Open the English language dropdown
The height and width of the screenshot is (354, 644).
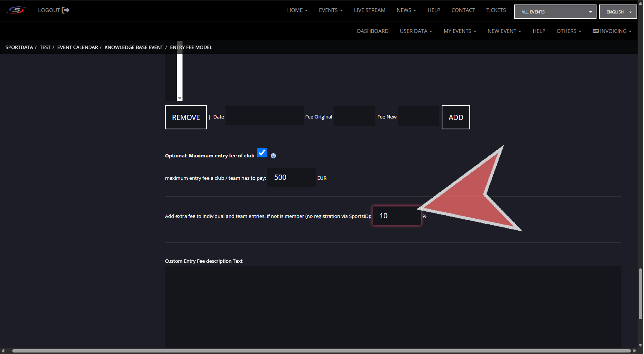click(x=618, y=12)
